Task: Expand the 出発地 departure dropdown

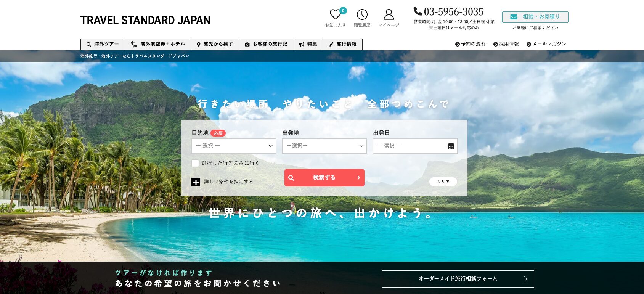Action: tap(324, 146)
